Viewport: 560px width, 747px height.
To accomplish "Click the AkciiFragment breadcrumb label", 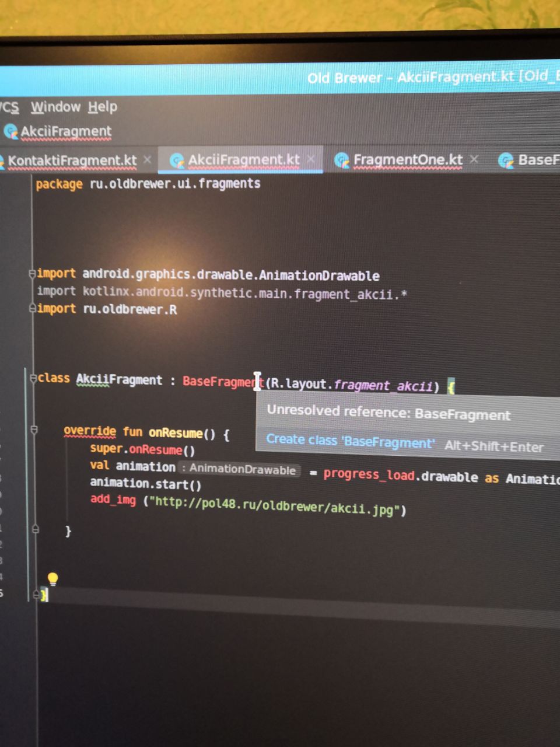I will pyautogui.click(x=65, y=132).
